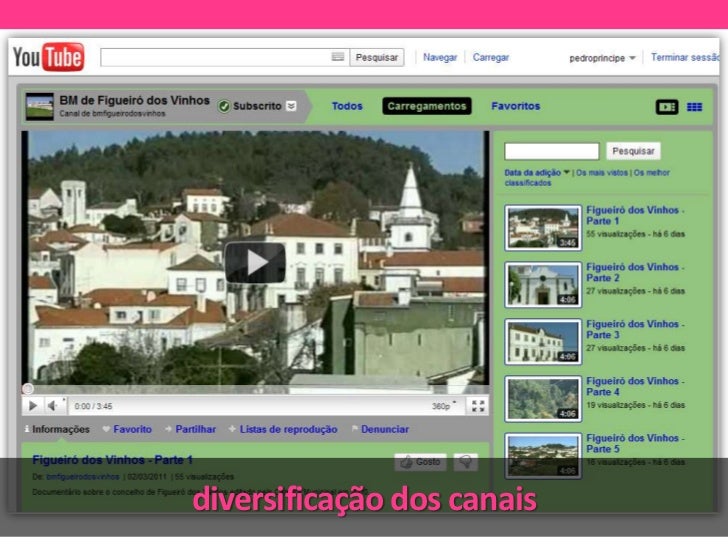Click the BM de Figueiró dos Vinhos channel name
This screenshot has width=728, height=546.
(134, 100)
